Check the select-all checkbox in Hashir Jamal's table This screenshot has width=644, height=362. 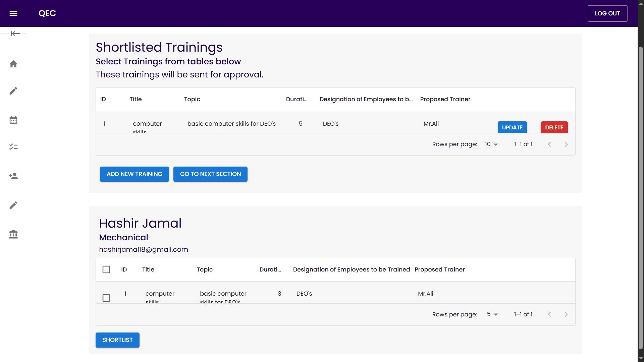point(106,269)
